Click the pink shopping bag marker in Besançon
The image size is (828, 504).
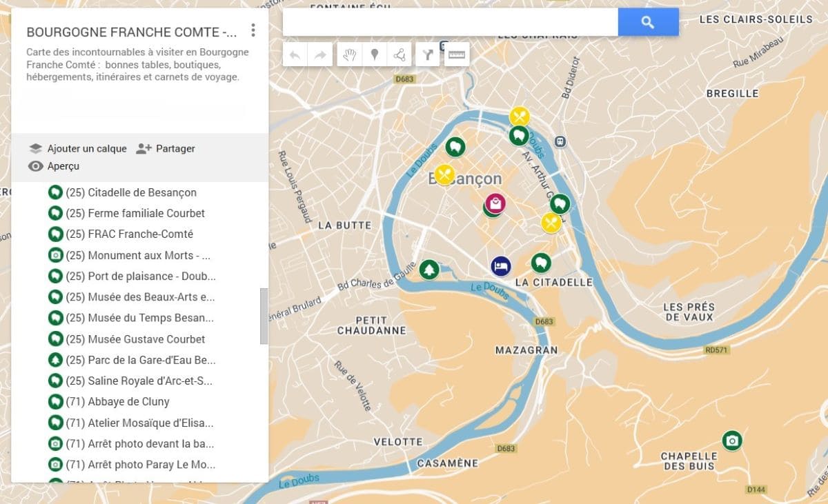[495, 203]
